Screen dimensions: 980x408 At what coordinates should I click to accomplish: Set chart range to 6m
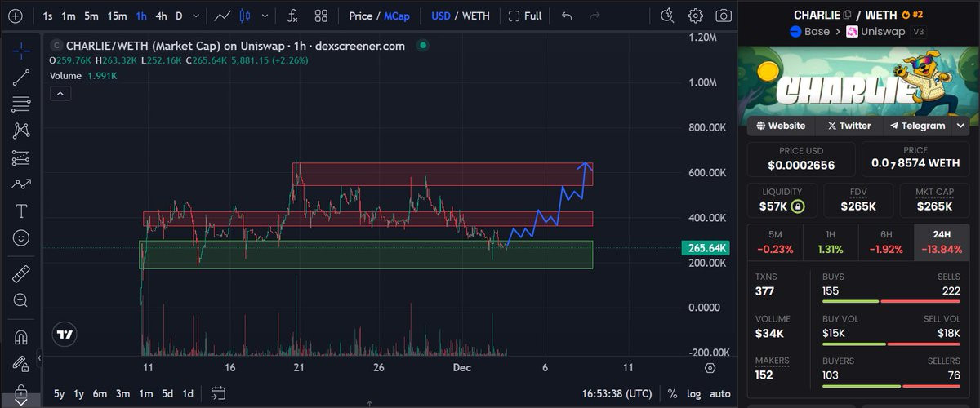click(x=100, y=393)
